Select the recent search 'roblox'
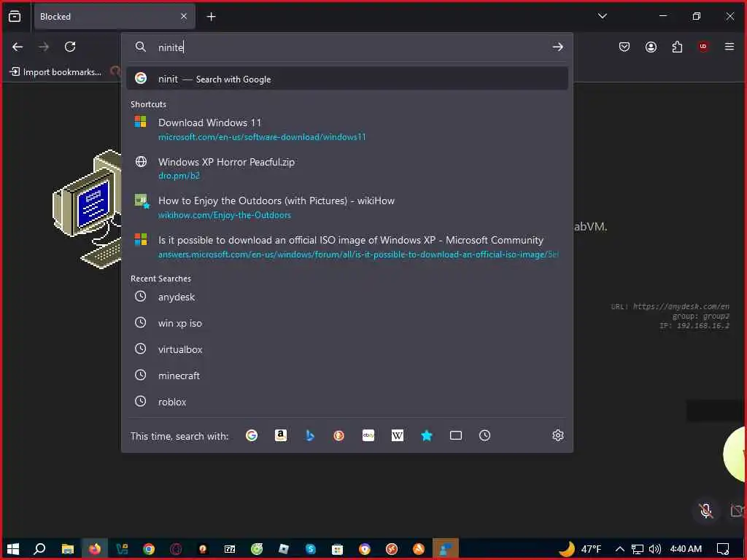The height and width of the screenshot is (560, 747). pyautogui.click(x=347, y=402)
